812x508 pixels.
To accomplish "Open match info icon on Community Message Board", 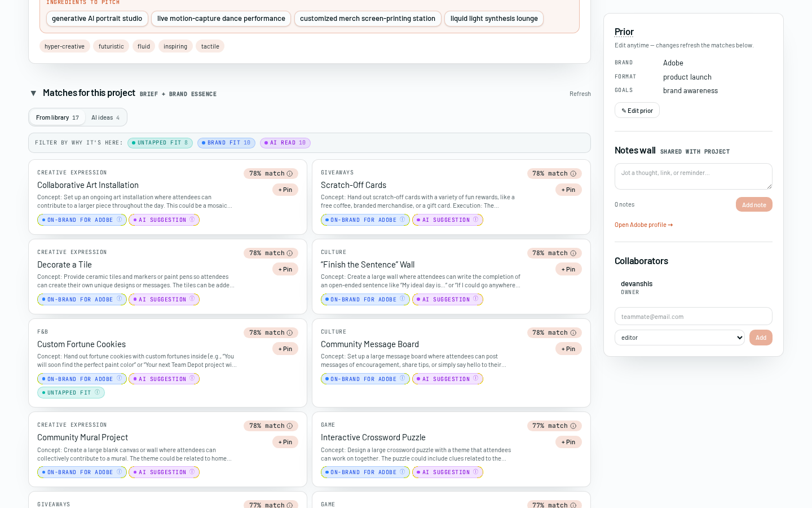I will coord(573,333).
